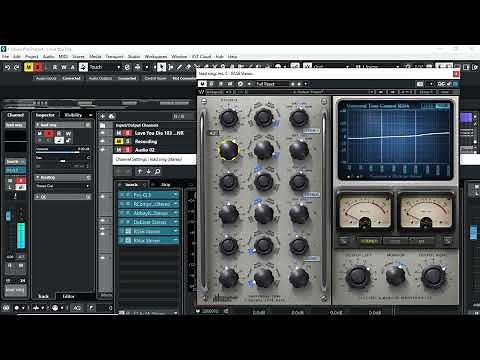Click the Channel tab header

15,115
